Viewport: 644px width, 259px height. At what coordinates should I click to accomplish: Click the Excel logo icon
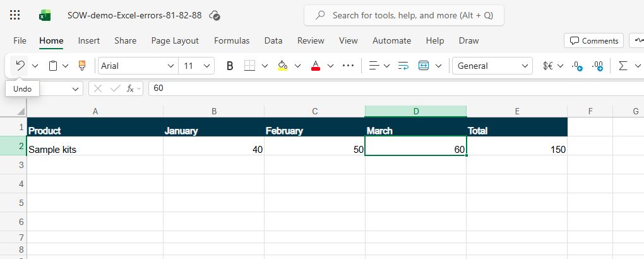click(x=45, y=16)
